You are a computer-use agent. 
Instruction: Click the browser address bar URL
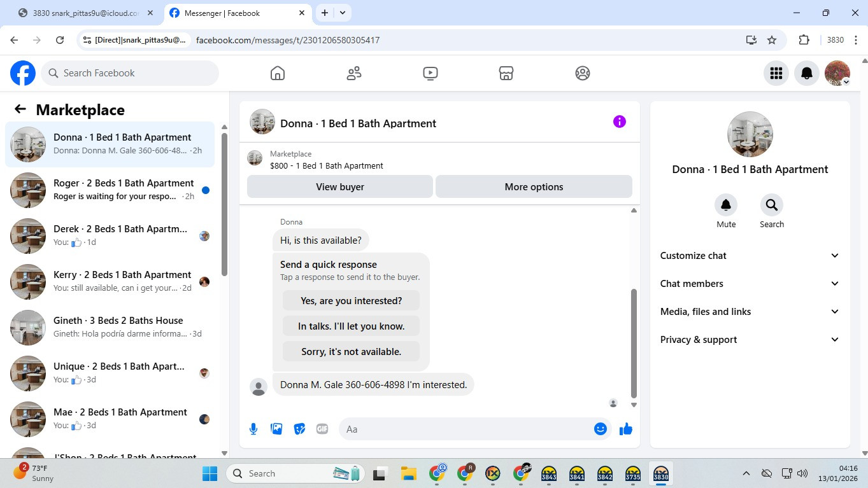click(288, 40)
